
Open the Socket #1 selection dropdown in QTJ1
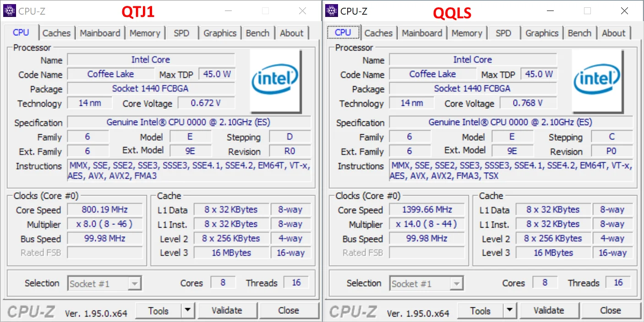(104, 284)
